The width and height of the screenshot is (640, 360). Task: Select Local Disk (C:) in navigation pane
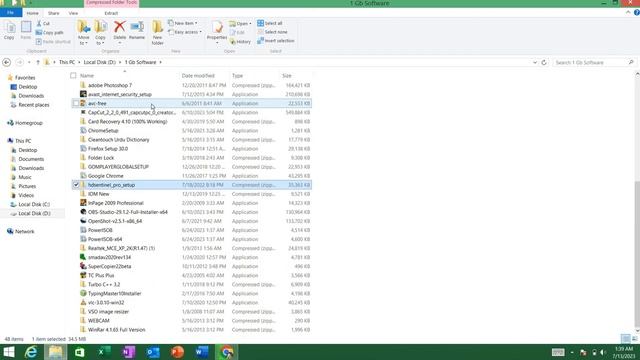tap(34, 204)
